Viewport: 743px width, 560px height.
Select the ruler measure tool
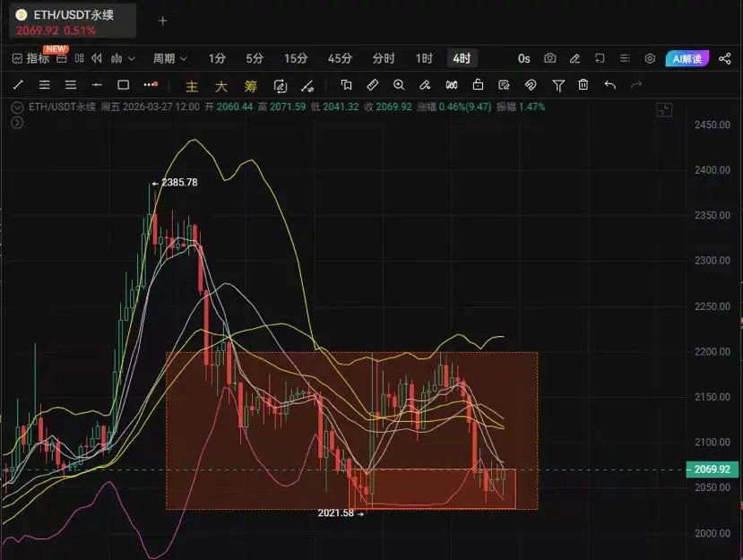pos(373,85)
